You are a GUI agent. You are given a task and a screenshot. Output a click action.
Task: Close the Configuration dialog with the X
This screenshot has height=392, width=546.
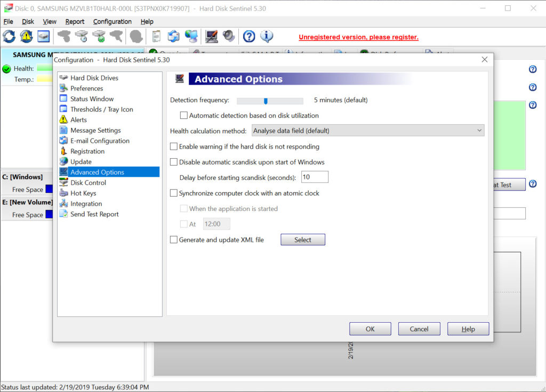pyautogui.click(x=484, y=60)
